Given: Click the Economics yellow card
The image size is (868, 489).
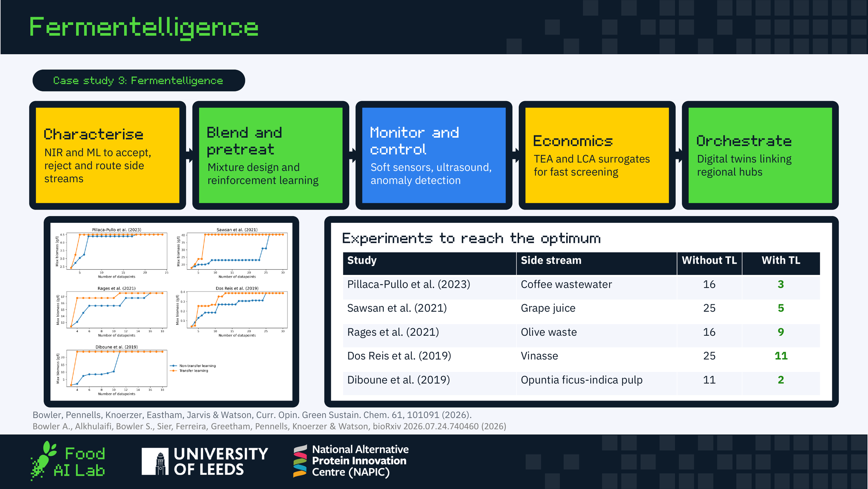Looking at the screenshot, I should pyautogui.click(x=597, y=155).
